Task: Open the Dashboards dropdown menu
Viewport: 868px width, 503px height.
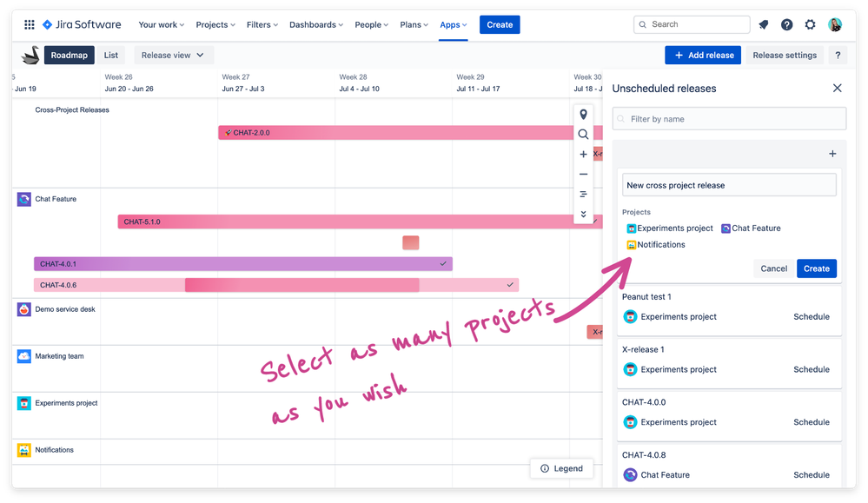Action: (315, 24)
